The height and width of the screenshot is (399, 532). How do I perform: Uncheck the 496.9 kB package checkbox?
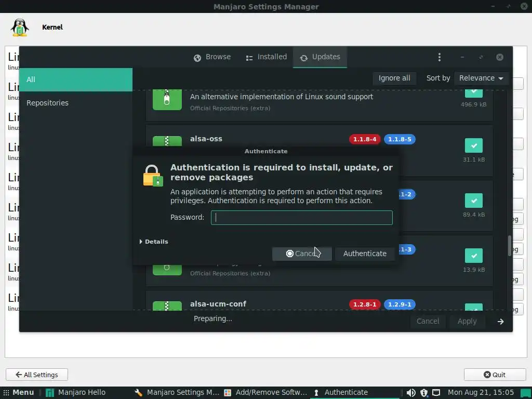point(474,94)
